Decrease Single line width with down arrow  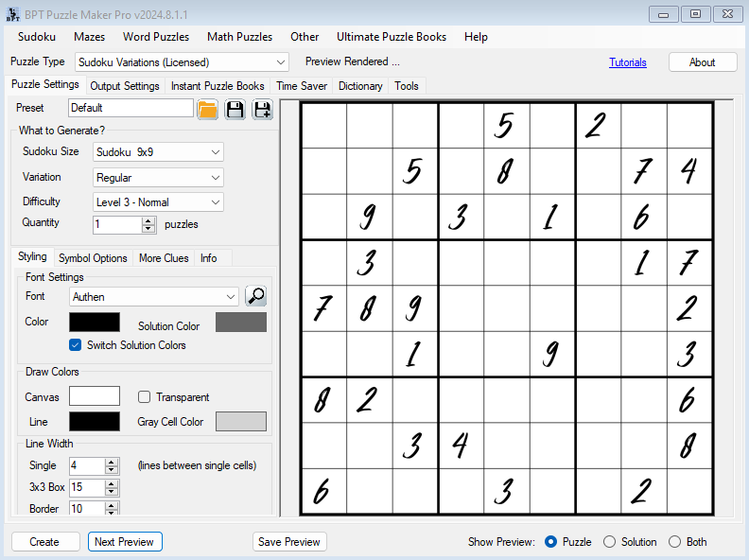pos(112,469)
